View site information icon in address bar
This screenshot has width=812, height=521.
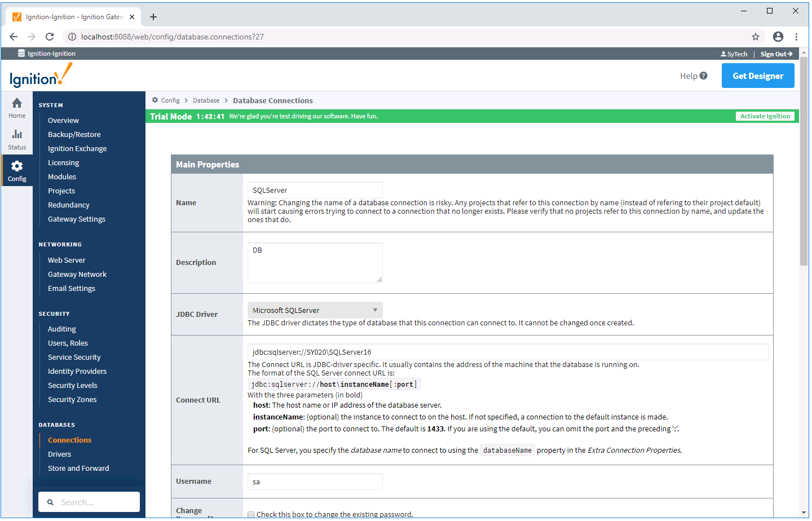(x=72, y=37)
